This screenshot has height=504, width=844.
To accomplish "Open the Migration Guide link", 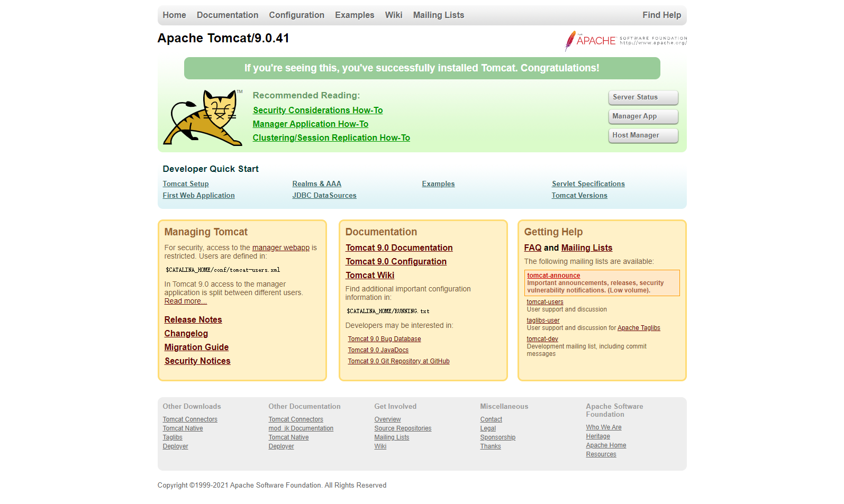I will [x=196, y=347].
